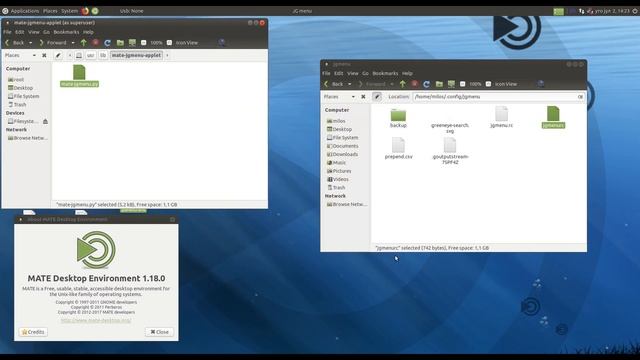The width and height of the screenshot is (640, 360).
Task: Click the lib path segment button
Action: tap(103, 55)
